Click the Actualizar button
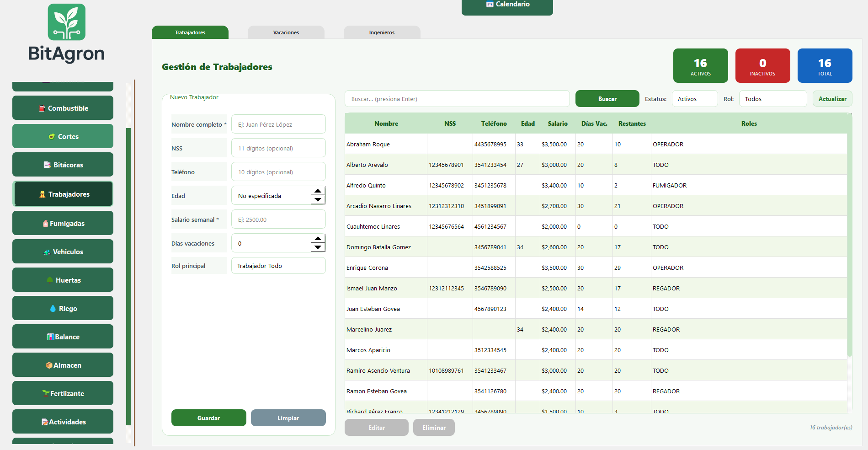The width and height of the screenshot is (868, 450). click(832, 99)
